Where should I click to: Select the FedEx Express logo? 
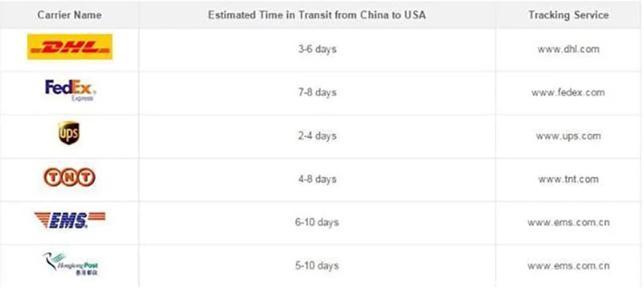[70, 90]
